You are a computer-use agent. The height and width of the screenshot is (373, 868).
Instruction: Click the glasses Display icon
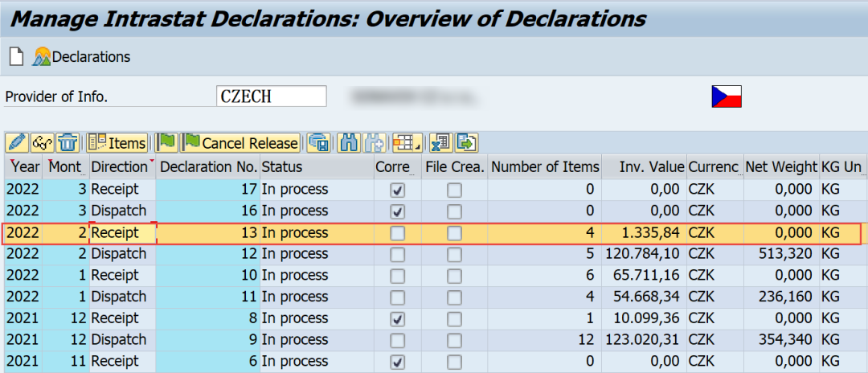tap(43, 143)
